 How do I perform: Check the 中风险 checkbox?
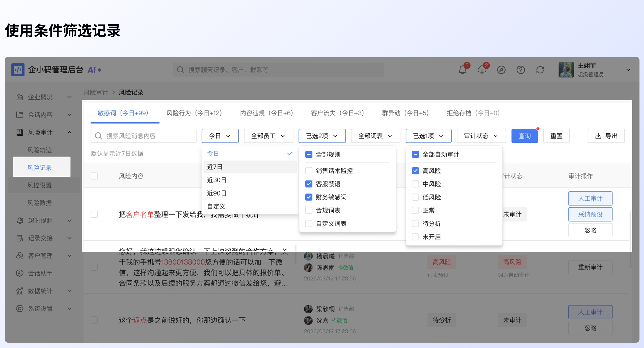pyautogui.click(x=415, y=184)
